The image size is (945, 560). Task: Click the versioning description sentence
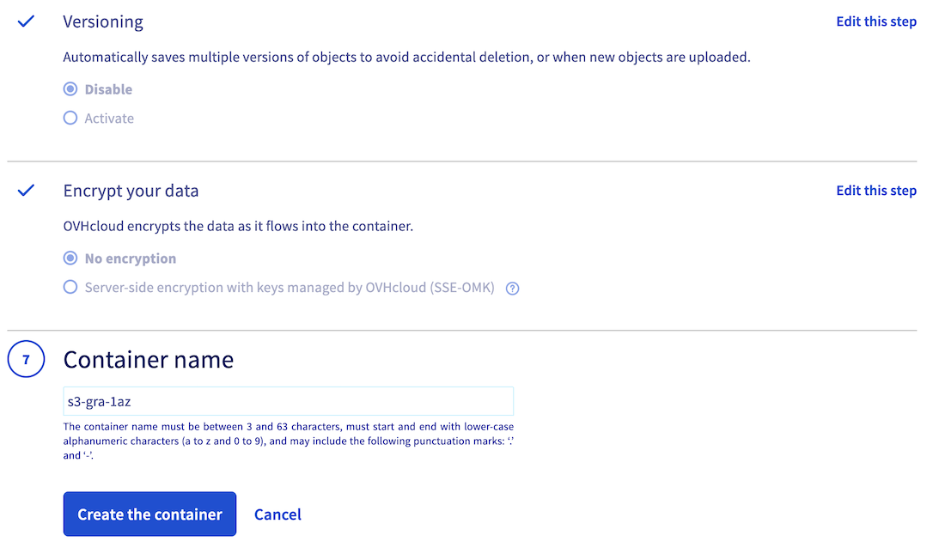pyautogui.click(x=406, y=58)
